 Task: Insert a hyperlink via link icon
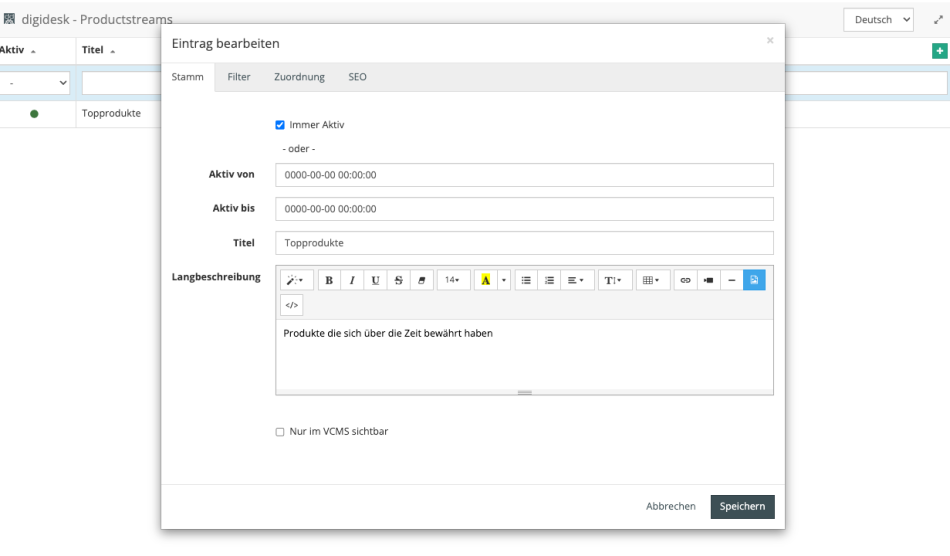pyautogui.click(x=685, y=281)
